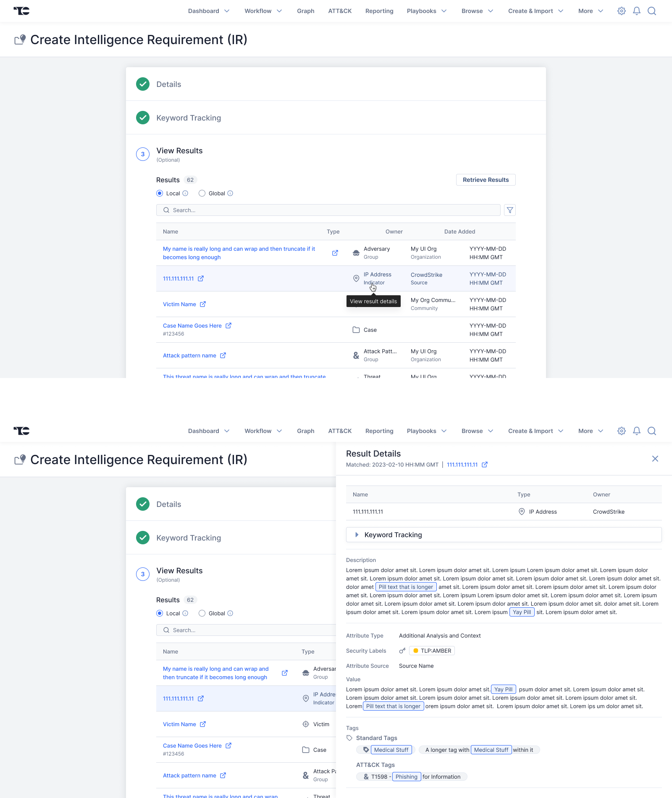Viewport: 672px width, 798px height.
Task: Click the info icon next to Global
Action: tap(230, 193)
